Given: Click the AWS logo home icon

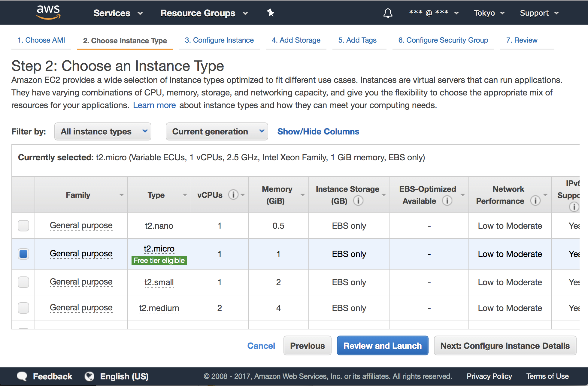Looking at the screenshot, I should (x=48, y=12).
